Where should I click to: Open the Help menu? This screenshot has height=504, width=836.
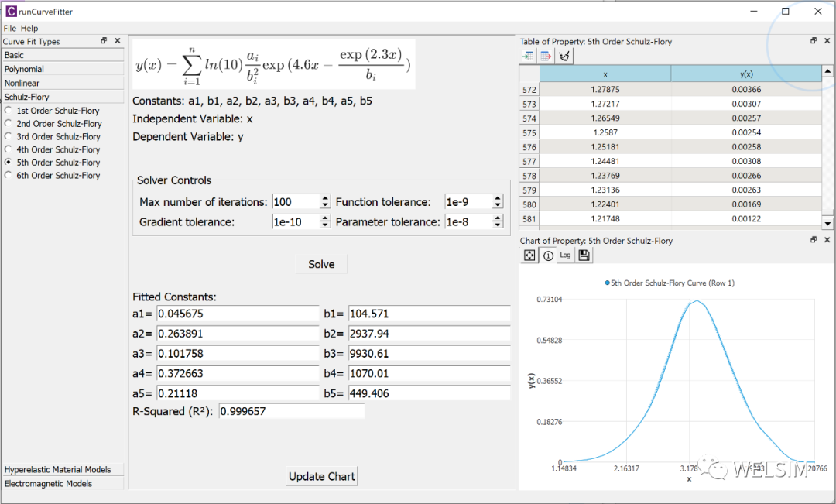pyautogui.click(x=29, y=29)
